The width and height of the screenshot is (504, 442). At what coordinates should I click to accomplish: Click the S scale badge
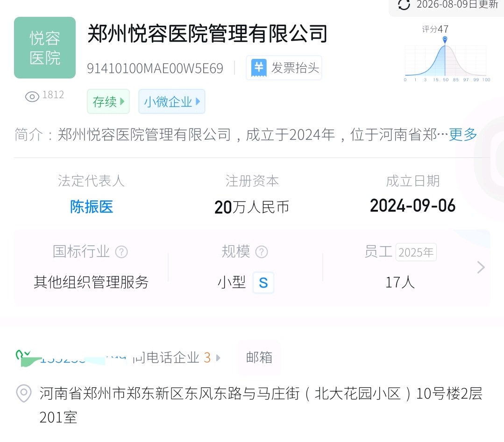pos(263,283)
